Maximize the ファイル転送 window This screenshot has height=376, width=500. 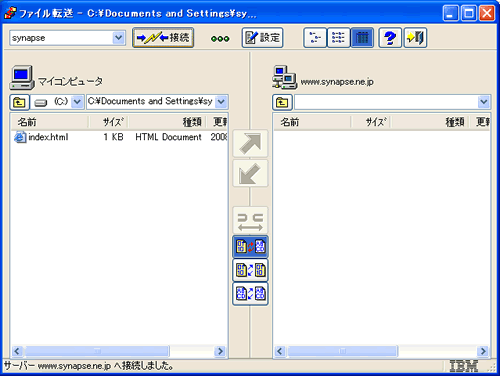click(x=469, y=14)
